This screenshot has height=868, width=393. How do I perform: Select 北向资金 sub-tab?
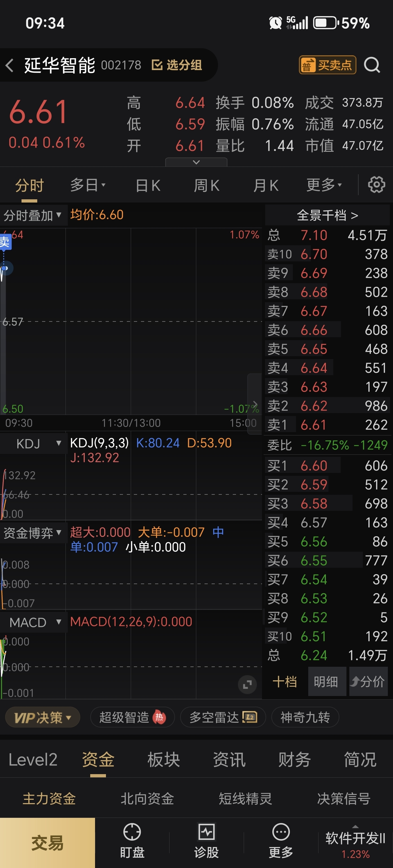tap(147, 799)
